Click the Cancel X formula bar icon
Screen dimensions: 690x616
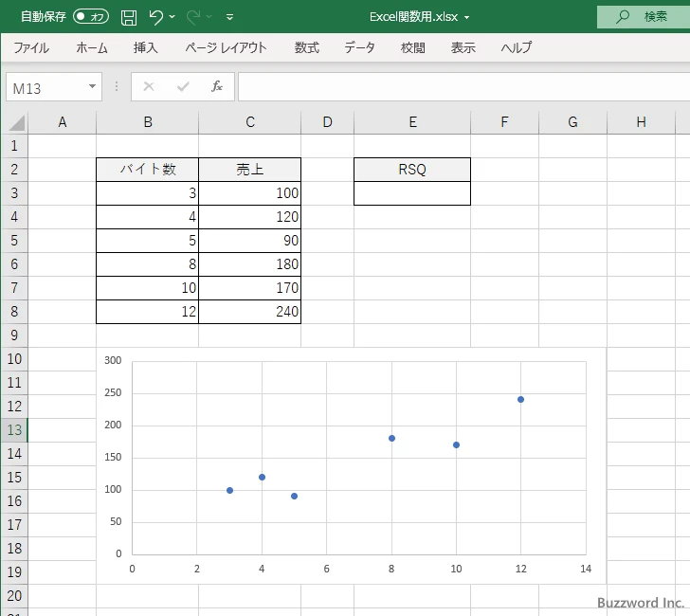click(x=149, y=86)
